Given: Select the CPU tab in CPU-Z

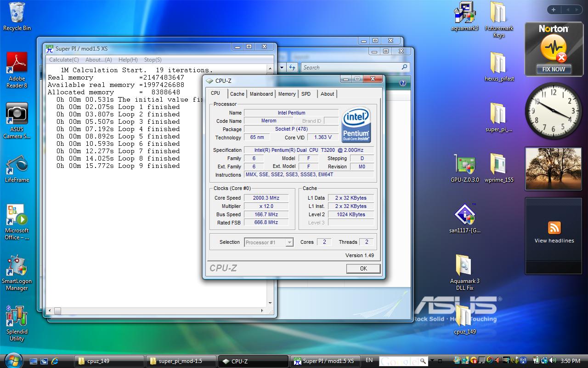Looking at the screenshot, I should tap(215, 93).
